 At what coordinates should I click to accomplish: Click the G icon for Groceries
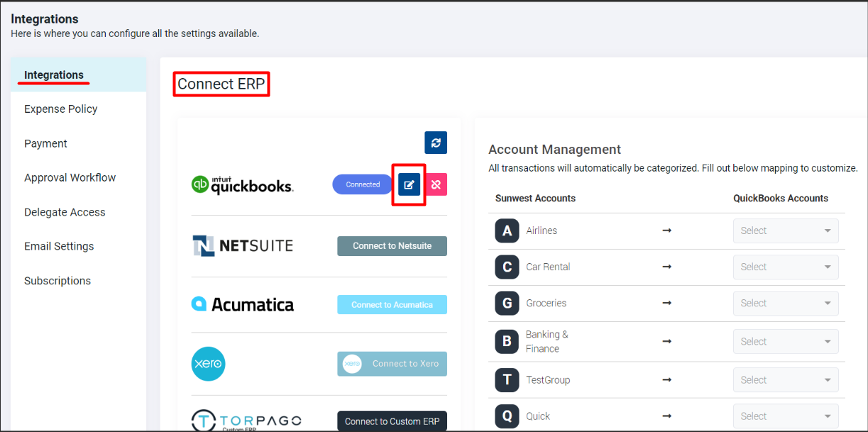[x=507, y=303]
